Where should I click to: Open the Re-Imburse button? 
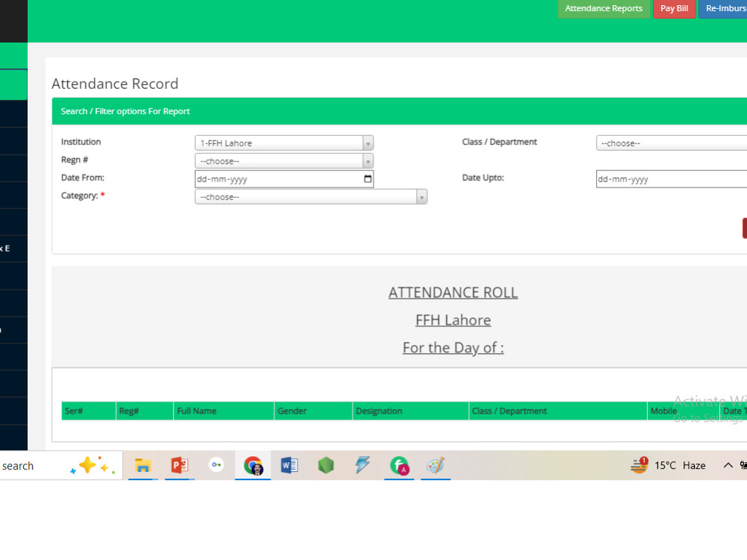pos(722,8)
